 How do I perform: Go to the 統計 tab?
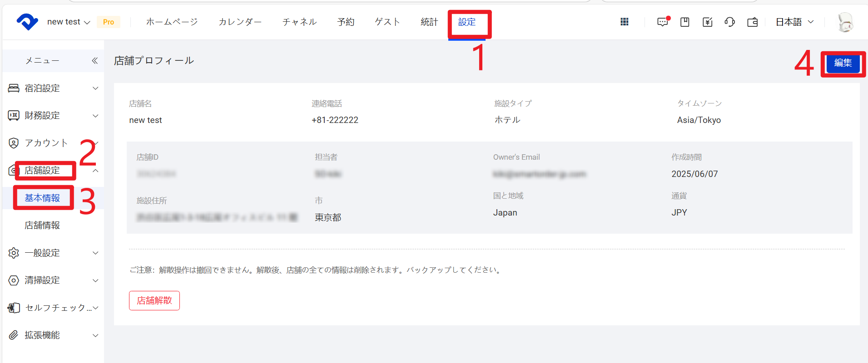(429, 22)
